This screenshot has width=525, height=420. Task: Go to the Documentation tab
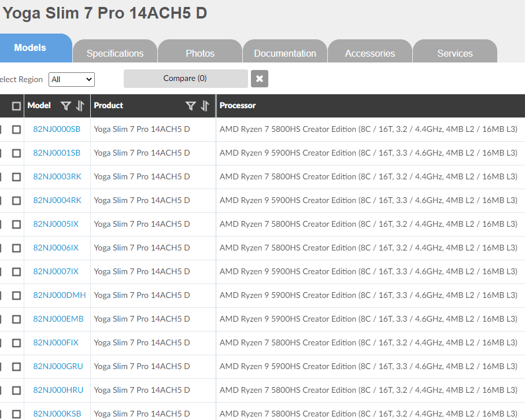click(285, 53)
